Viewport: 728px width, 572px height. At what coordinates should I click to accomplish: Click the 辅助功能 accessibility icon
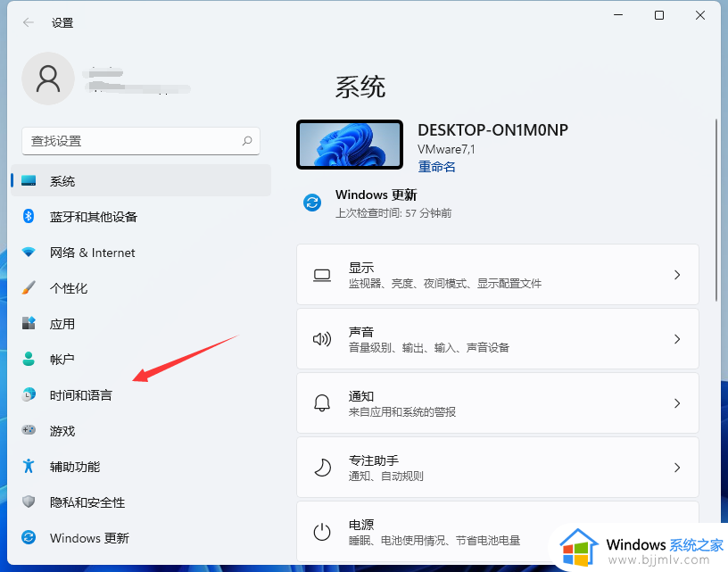[x=29, y=466]
